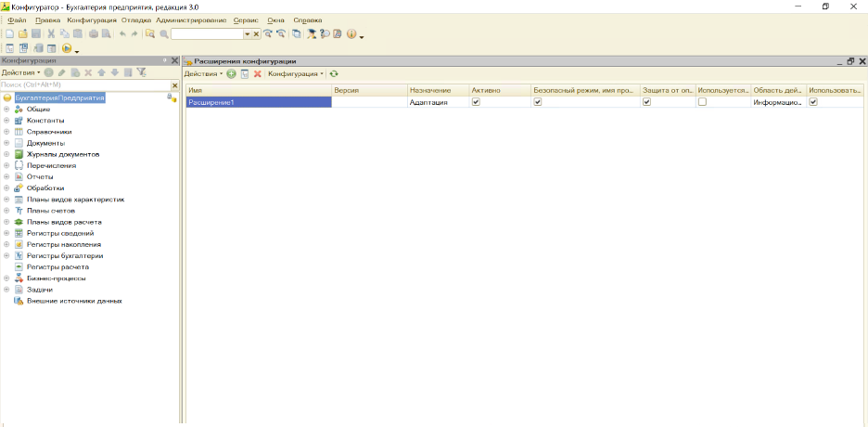This screenshot has width=868, height=427.
Task: Open the Правка menu
Action: (x=47, y=19)
